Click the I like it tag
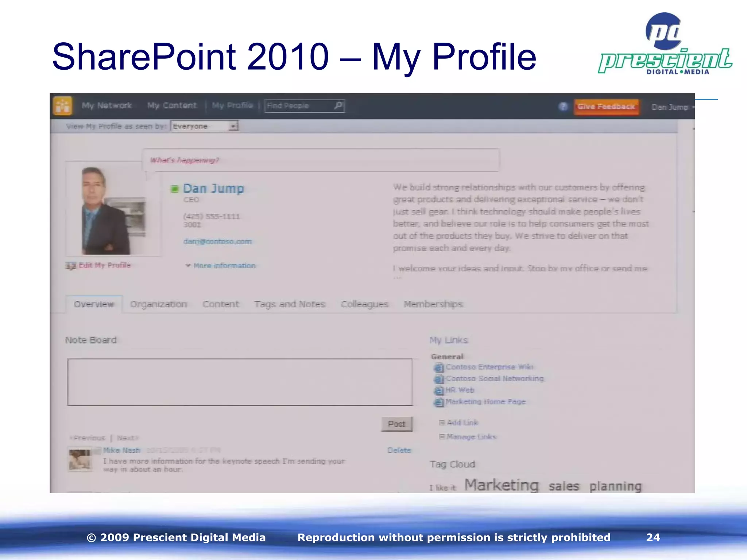Image resolution: width=747 pixels, height=560 pixels. coord(442,488)
